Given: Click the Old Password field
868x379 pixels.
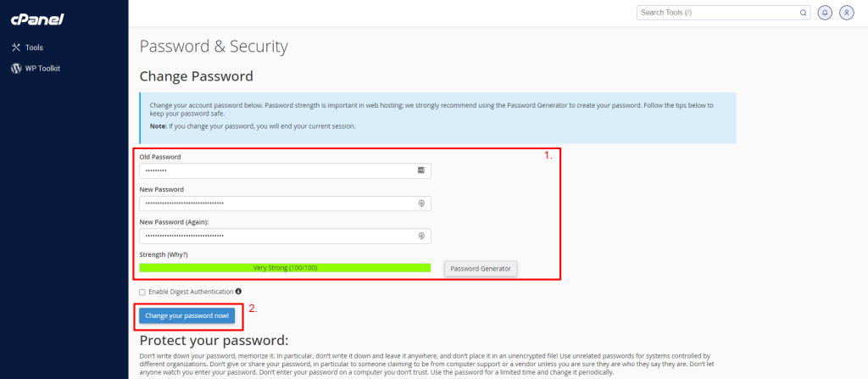Looking at the screenshot, I should [285, 170].
